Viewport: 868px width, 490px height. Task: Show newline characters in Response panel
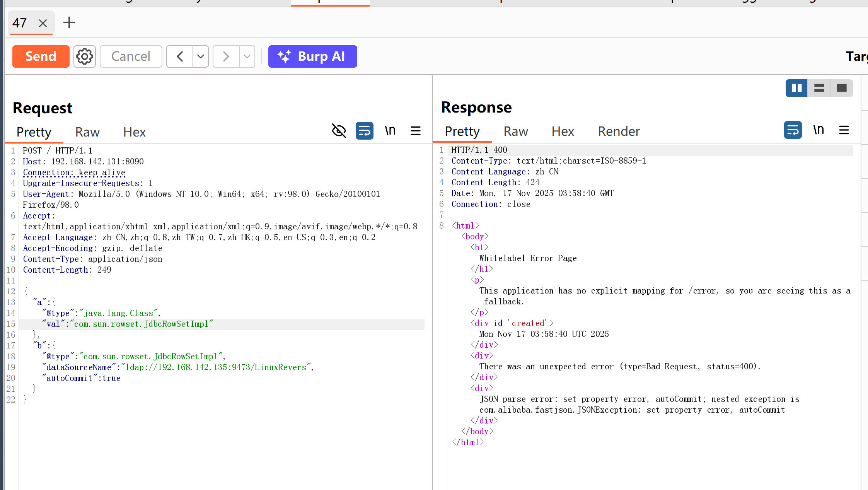pyautogui.click(x=819, y=130)
